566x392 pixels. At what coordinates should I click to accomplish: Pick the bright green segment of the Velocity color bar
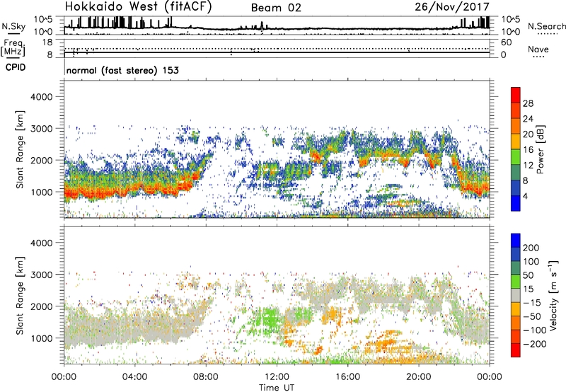click(x=516, y=282)
